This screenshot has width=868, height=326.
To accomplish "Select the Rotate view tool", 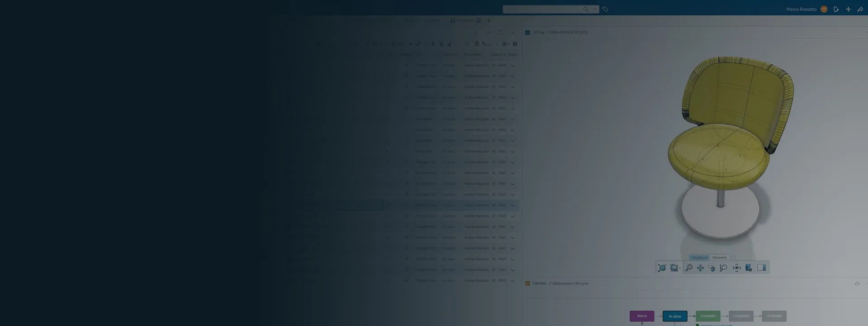I will pyautogui.click(x=712, y=268).
